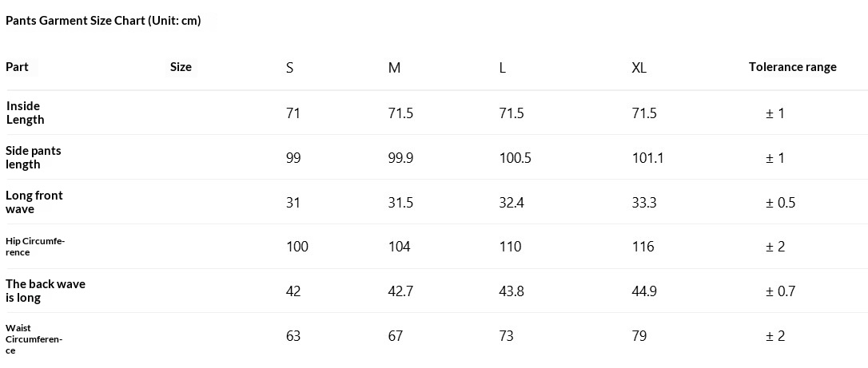Select the L size column header
Screen dimensions: 868x368
502,69
